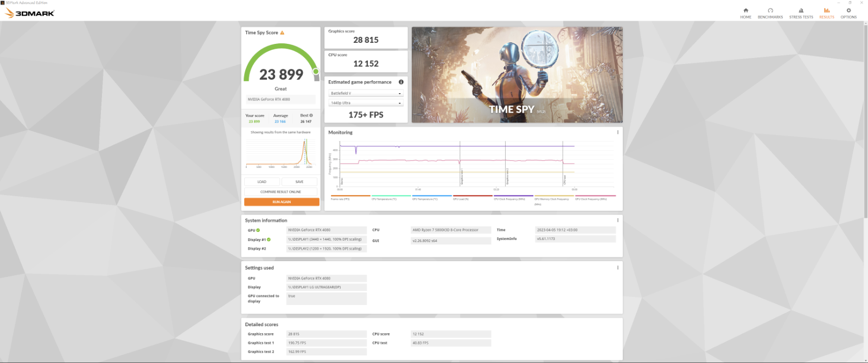The image size is (868, 363).
Task: Click Graphics test 1 value 190.75 FPS
Action: 326,343
